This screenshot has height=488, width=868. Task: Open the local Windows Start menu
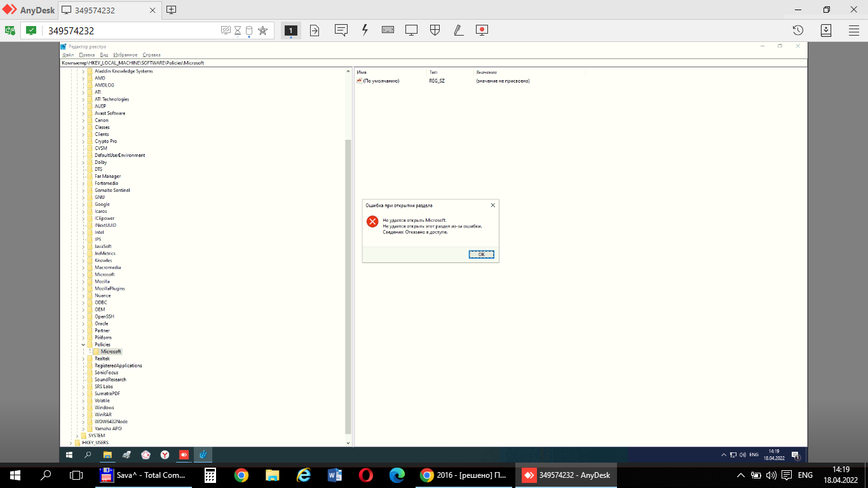pos(15,475)
